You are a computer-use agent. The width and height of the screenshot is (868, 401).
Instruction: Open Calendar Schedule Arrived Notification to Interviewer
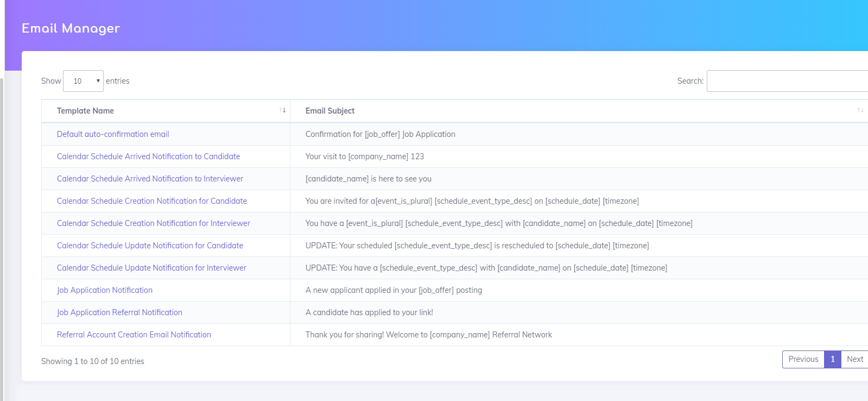tap(150, 179)
